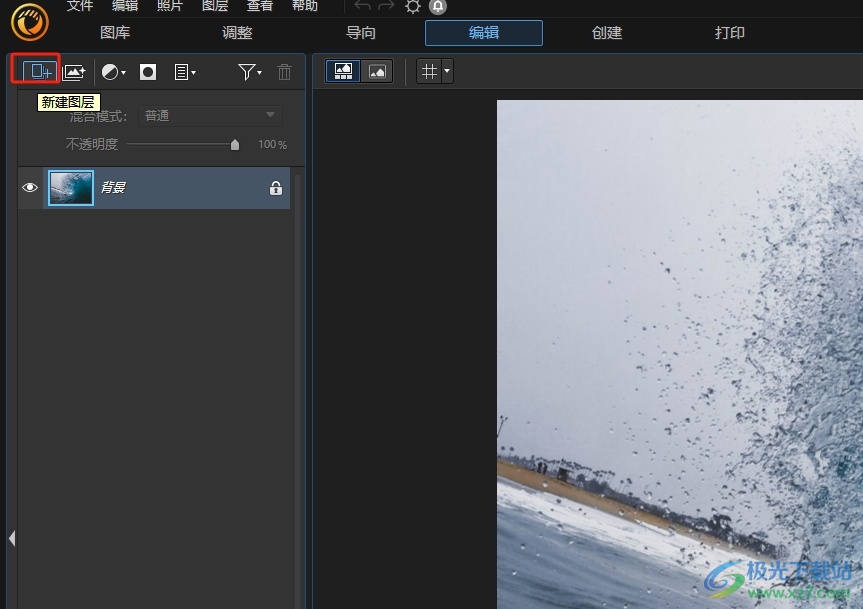The width and height of the screenshot is (863, 609).
Task: Toggle visibility of the 背景 layer
Action: click(x=30, y=188)
